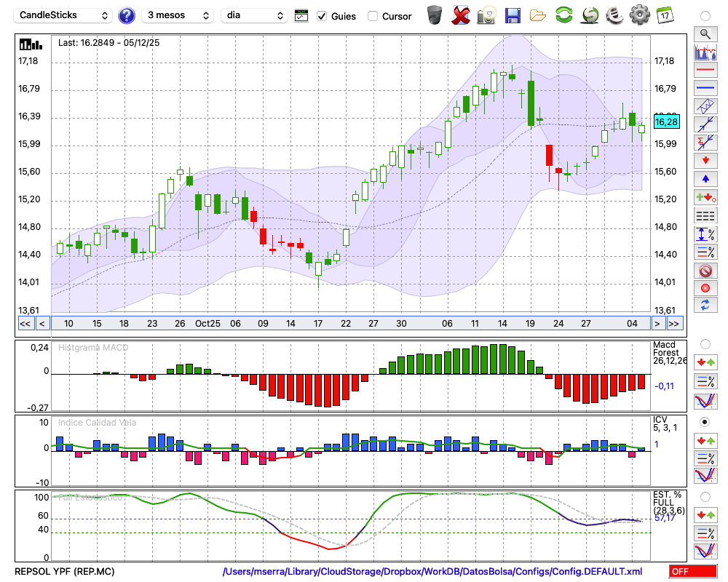
Task: Click the bar chart icon in chart corner
Action: pos(31,44)
